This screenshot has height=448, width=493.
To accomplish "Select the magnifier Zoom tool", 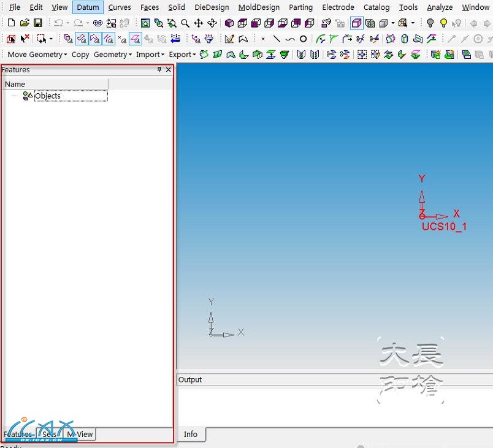I will pos(185,23).
